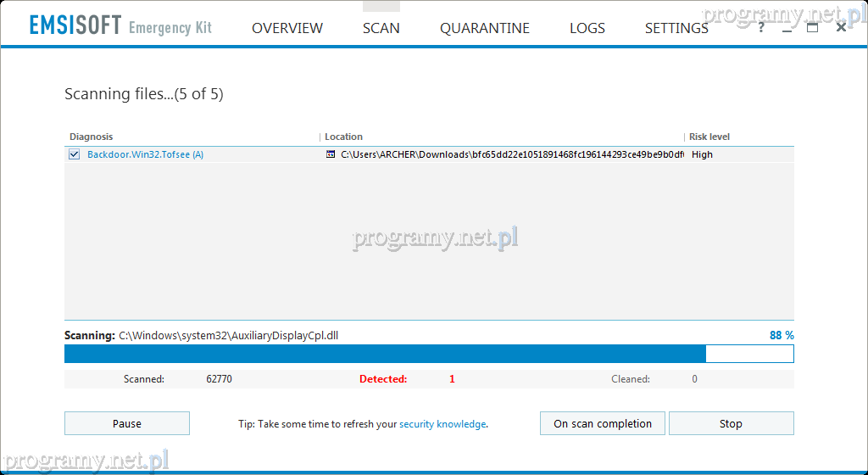
Task: Click the scan progress bar
Action: (429, 354)
